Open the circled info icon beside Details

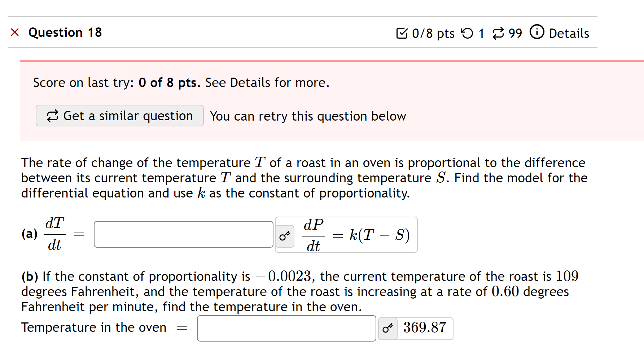[x=536, y=32]
